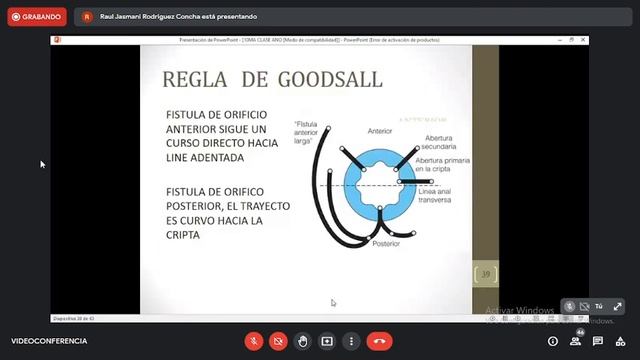Close the shared PowerPoint window
The image size is (640, 360).
pos(583,40)
